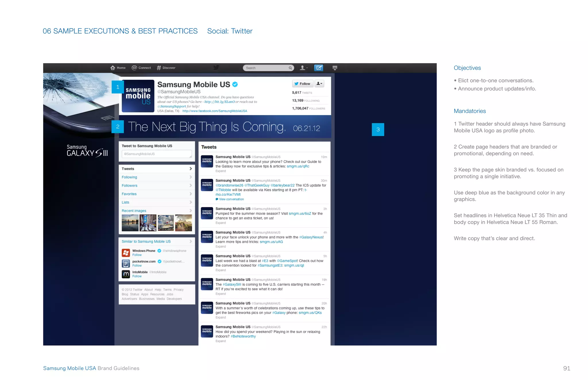
Task: Open @brandonwise26 mention in tweet
Action: (x=229, y=185)
